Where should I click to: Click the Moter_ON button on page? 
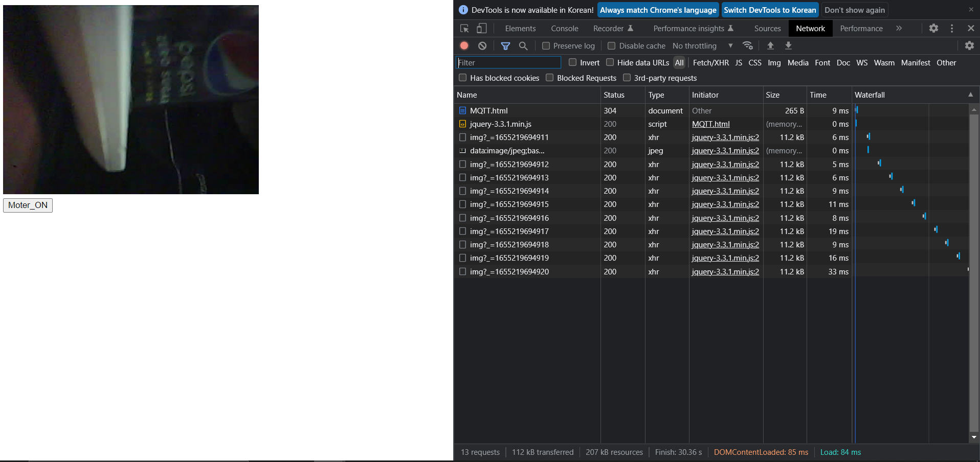coord(28,205)
